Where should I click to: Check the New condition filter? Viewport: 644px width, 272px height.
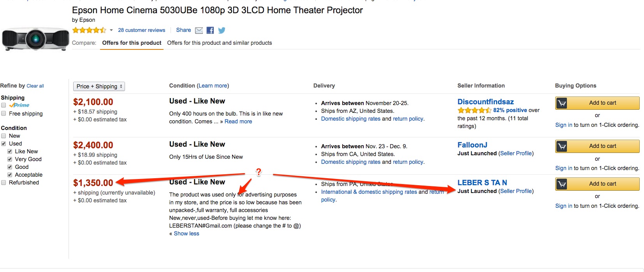point(4,136)
